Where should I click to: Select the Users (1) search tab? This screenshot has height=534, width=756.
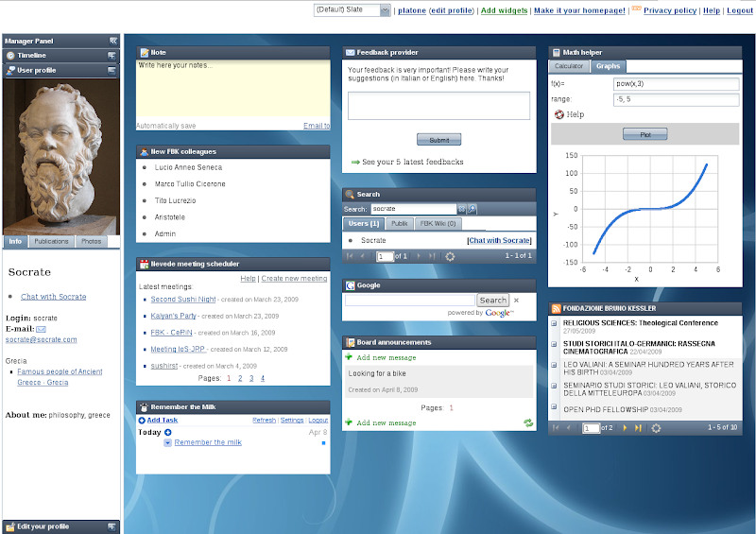[364, 224]
